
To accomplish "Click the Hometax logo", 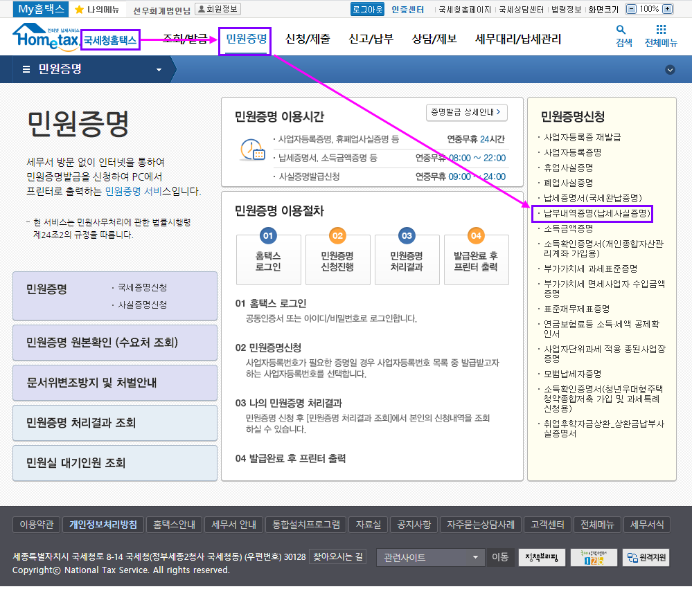I will coord(45,37).
